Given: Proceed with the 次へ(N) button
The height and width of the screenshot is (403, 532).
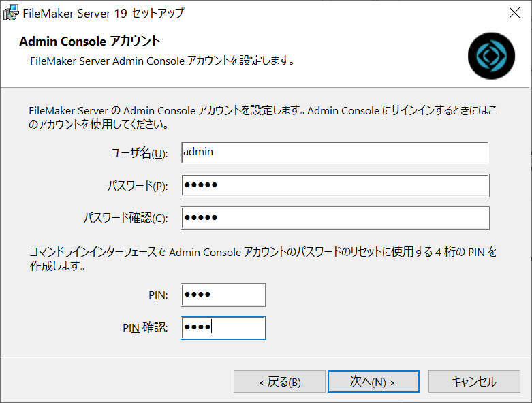Looking at the screenshot, I should coord(373,382).
